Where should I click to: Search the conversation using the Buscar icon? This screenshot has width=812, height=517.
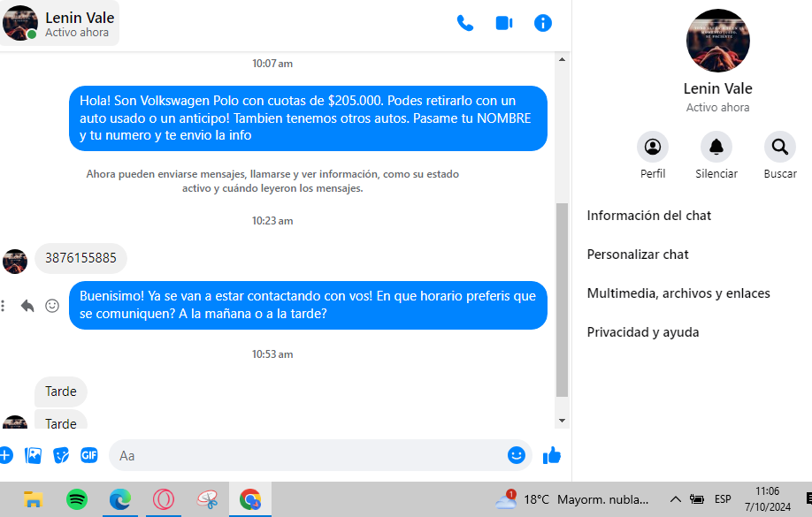pyautogui.click(x=780, y=147)
